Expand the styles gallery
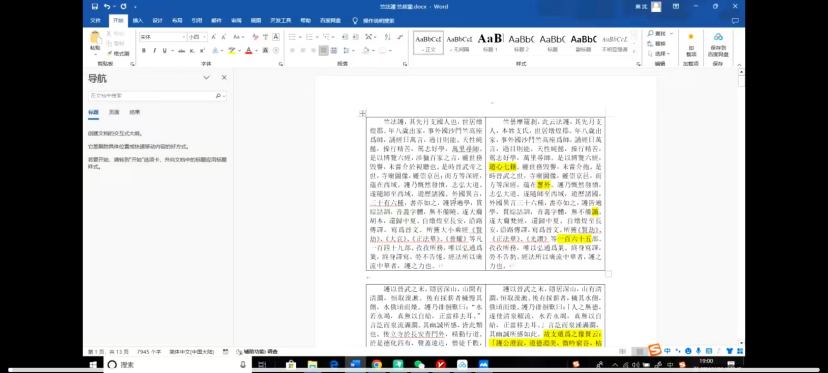Screen dimensions: 828x373 634,51
